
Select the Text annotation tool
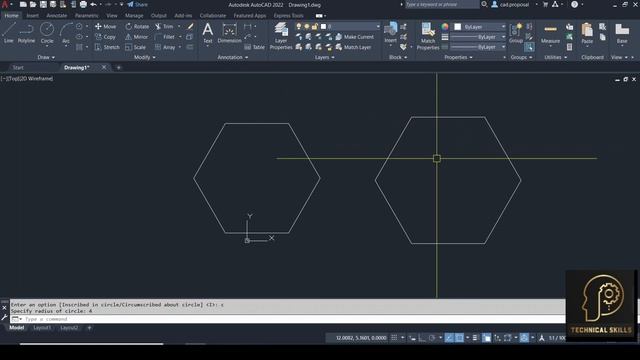[208, 33]
